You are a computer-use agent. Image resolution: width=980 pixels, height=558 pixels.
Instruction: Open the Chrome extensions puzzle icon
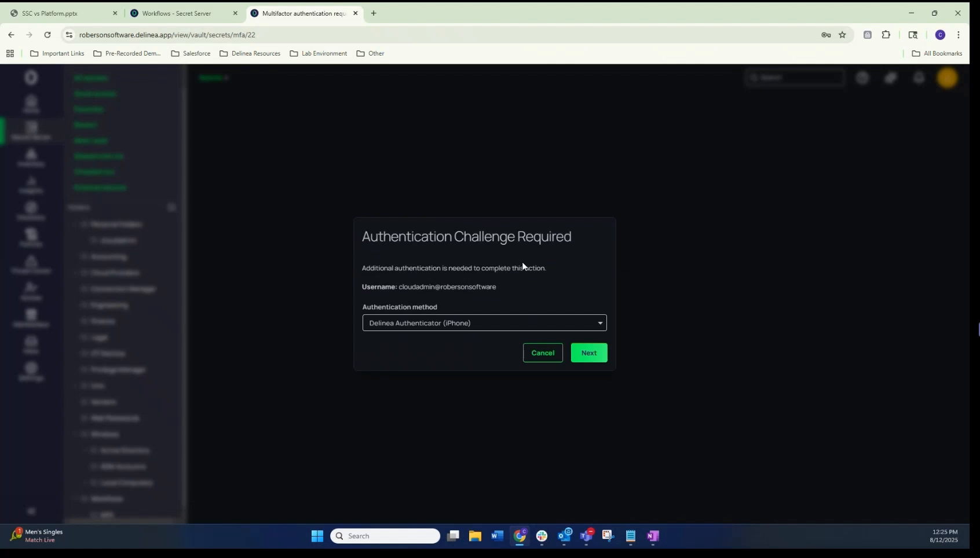coord(887,35)
